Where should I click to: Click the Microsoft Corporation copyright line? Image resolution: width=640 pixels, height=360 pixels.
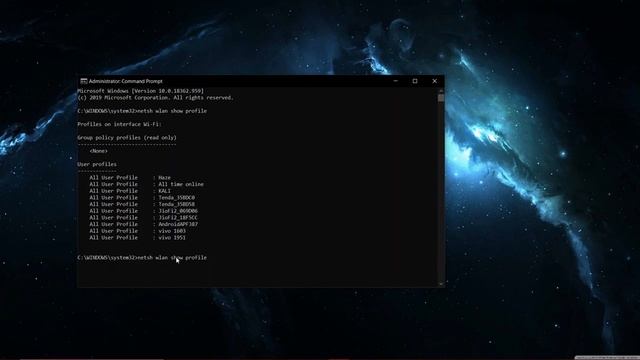click(156, 98)
